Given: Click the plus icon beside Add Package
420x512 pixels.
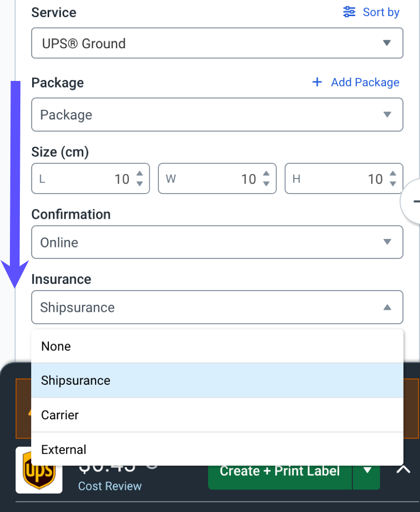Looking at the screenshot, I should coord(317,82).
